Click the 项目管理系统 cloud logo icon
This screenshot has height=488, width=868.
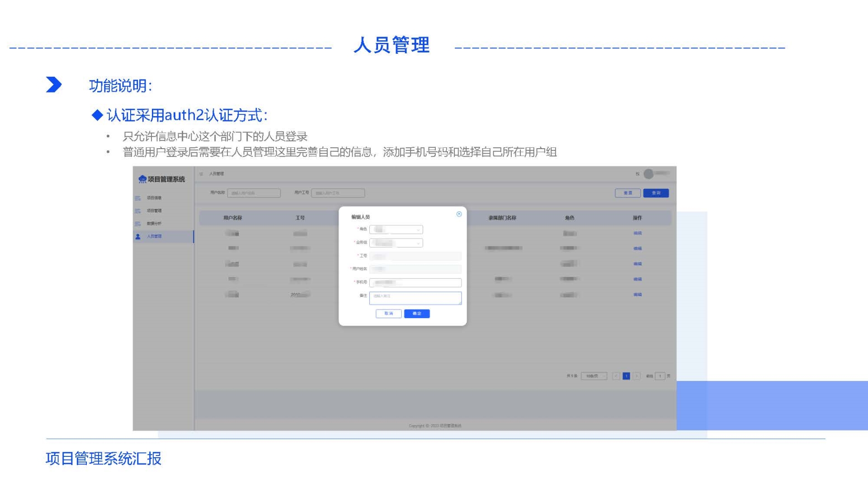point(142,179)
